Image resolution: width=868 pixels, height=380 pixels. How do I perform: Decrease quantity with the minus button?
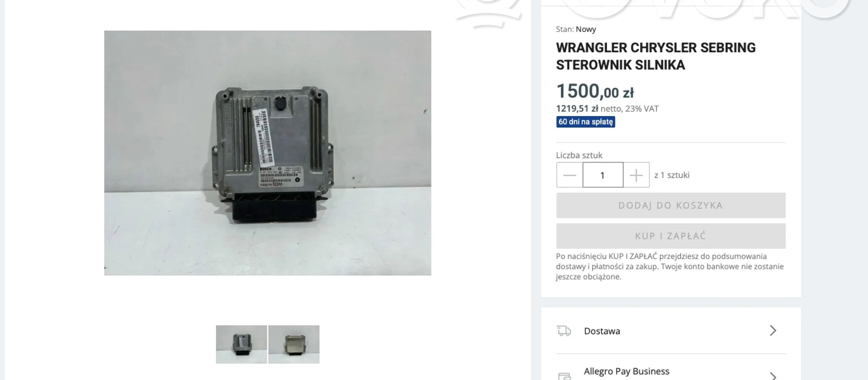[x=569, y=175]
